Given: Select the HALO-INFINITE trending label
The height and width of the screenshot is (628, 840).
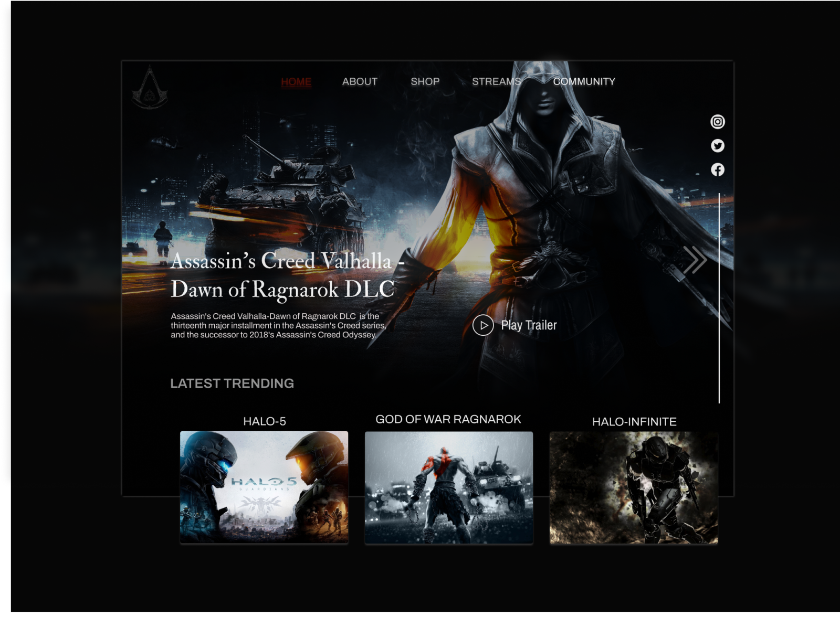Looking at the screenshot, I should pos(635,420).
